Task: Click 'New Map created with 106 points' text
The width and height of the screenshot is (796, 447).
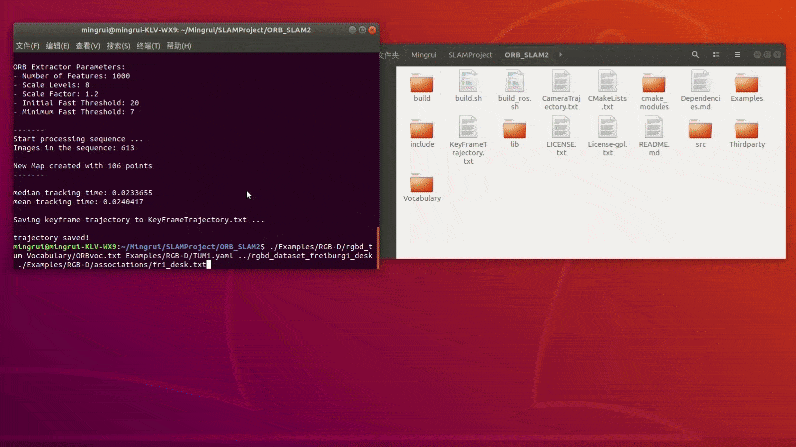Action: tap(83, 165)
